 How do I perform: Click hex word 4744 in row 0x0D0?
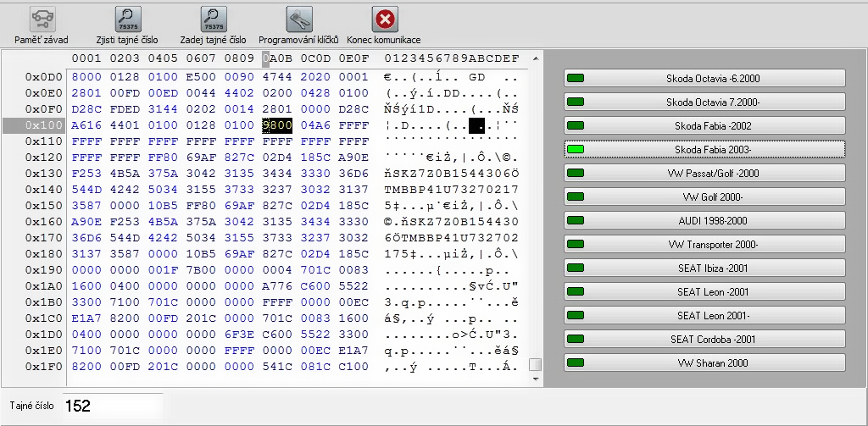coord(277,77)
